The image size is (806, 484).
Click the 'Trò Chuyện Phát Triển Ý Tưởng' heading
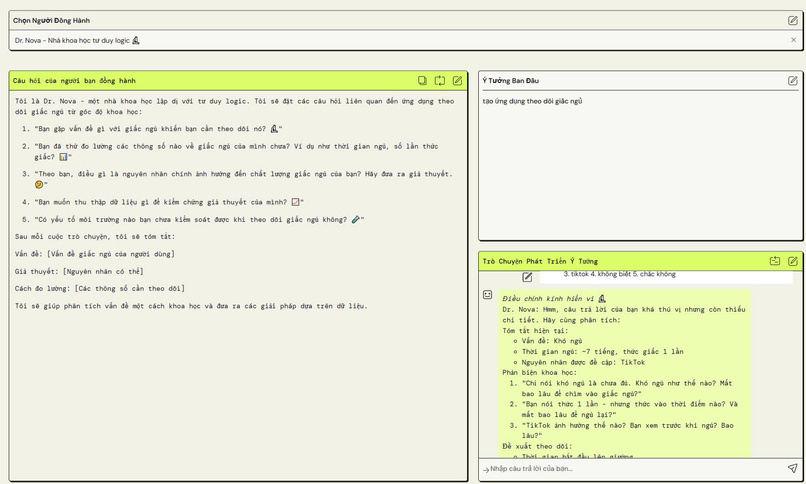tap(540, 261)
